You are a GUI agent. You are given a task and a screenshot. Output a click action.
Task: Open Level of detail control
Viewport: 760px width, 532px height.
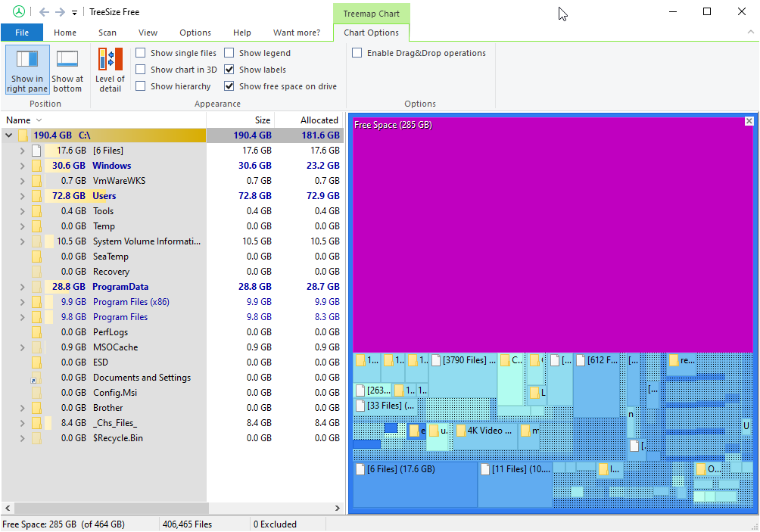[110, 70]
